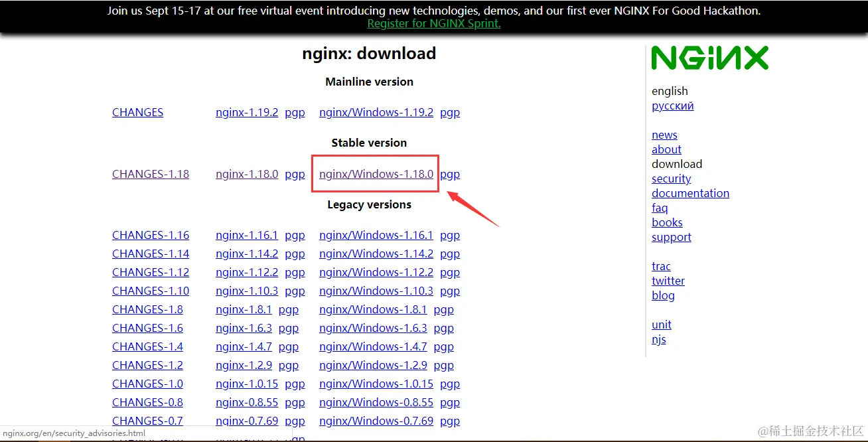Open the support page
The height and width of the screenshot is (442, 868).
tap(671, 237)
